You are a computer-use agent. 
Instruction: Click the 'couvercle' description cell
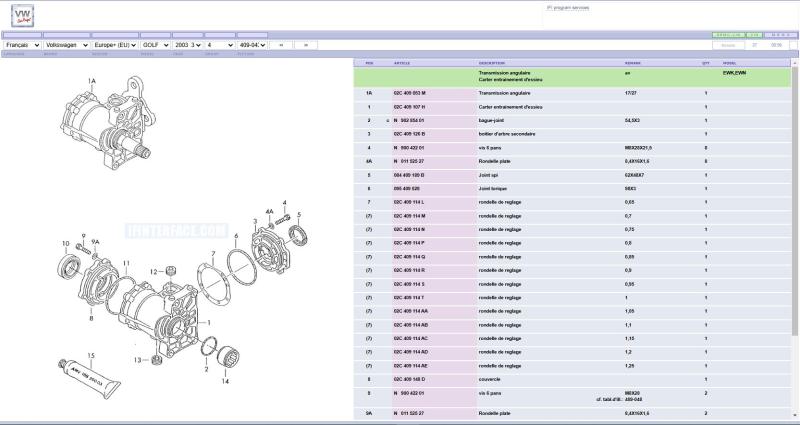click(489, 380)
